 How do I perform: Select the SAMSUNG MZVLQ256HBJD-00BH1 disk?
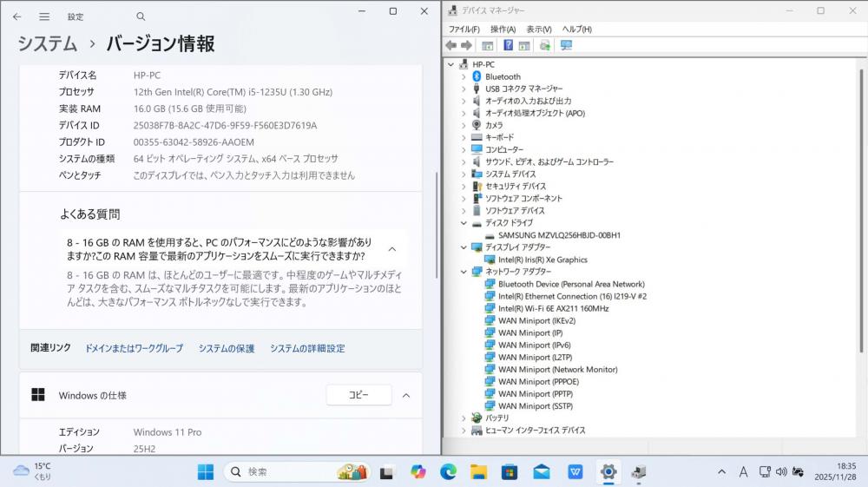pos(559,235)
